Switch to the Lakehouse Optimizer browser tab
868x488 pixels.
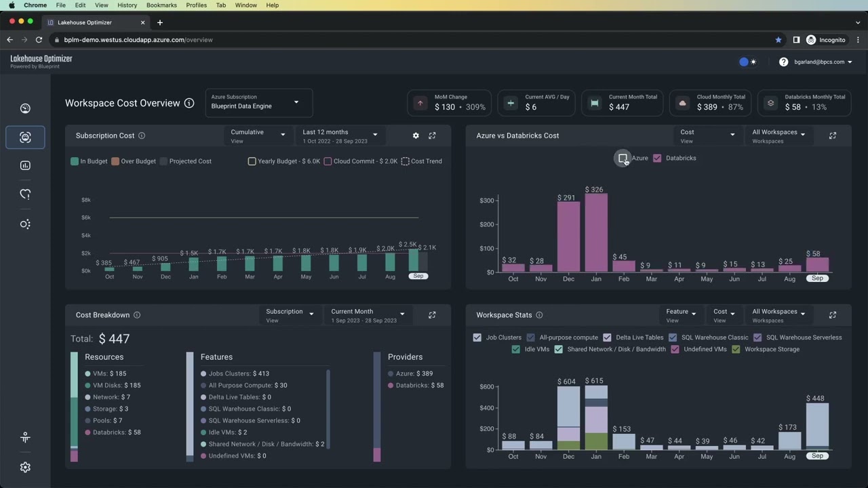click(96, 22)
